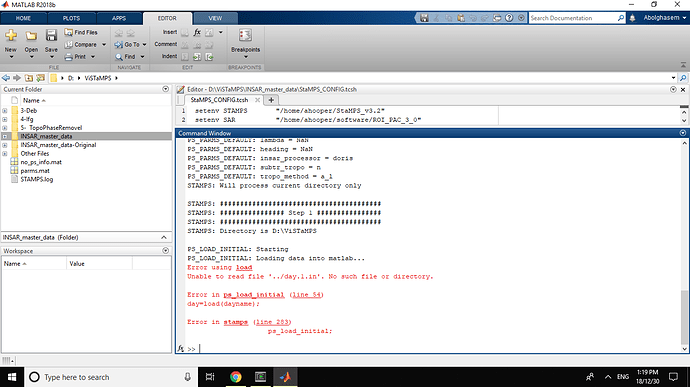Screen dimensions: 690x387
Task: Switch to the VIEW ribbon tab
Action: 215,18
